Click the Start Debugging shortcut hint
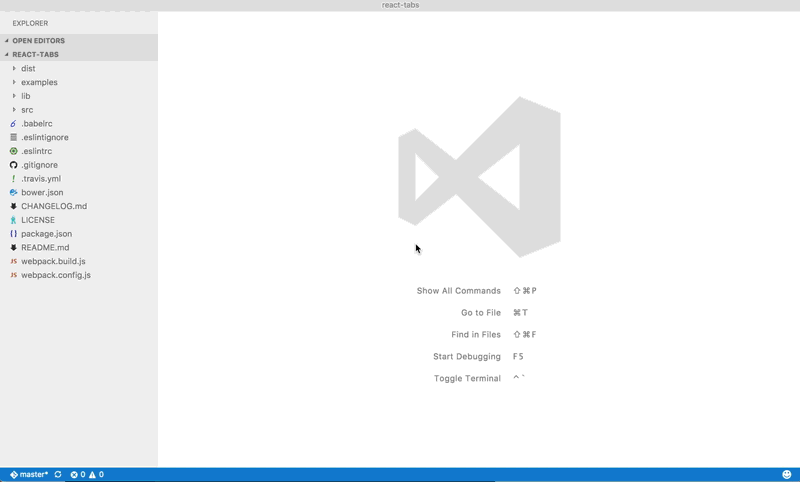 479,357
